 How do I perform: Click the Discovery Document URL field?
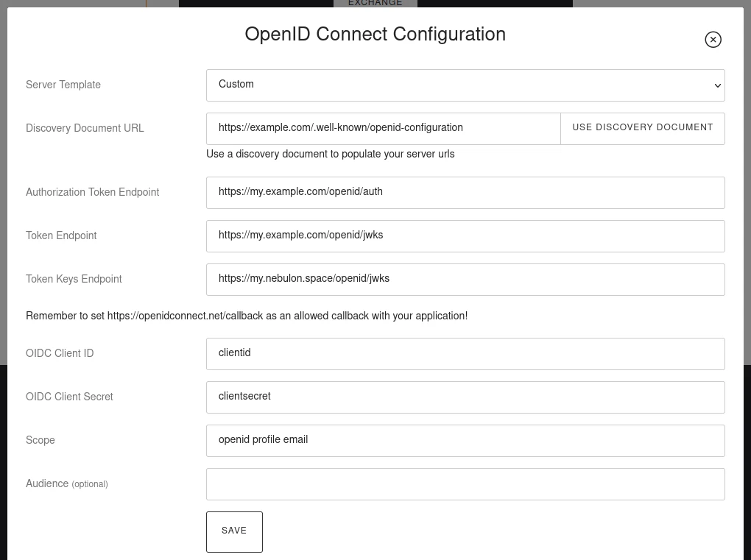point(383,128)
